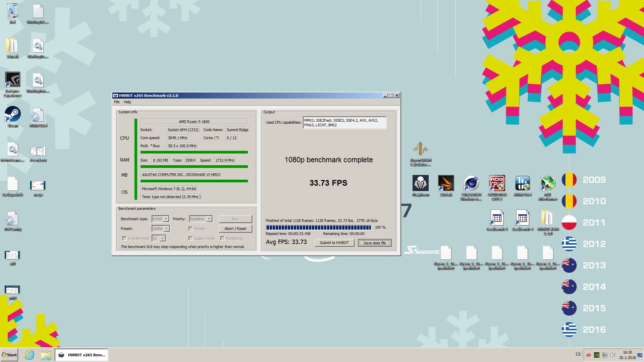
Task: Open the MetroFrame desktop file
Action: [12, 152]
